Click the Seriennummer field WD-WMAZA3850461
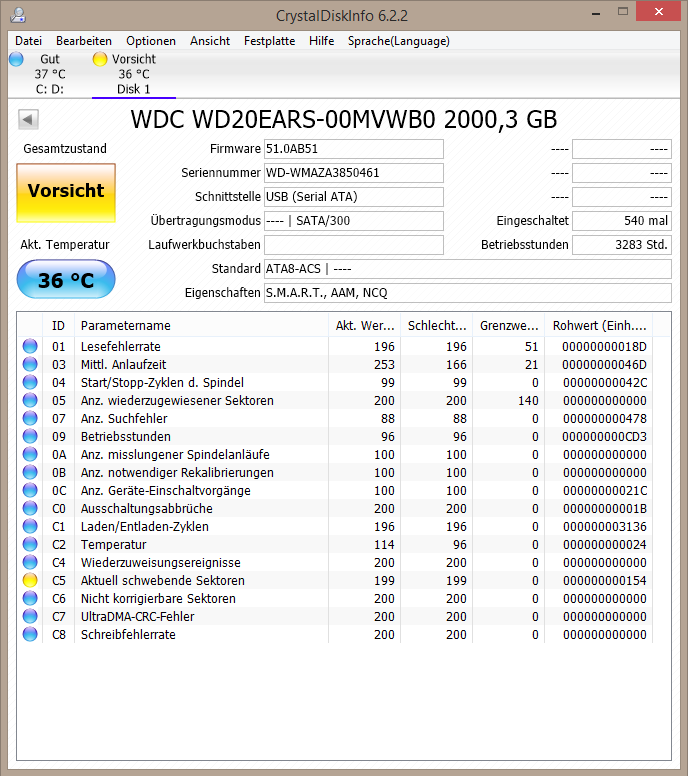Image resolution: width=688 pixels, height=776 pixels. 353,173
